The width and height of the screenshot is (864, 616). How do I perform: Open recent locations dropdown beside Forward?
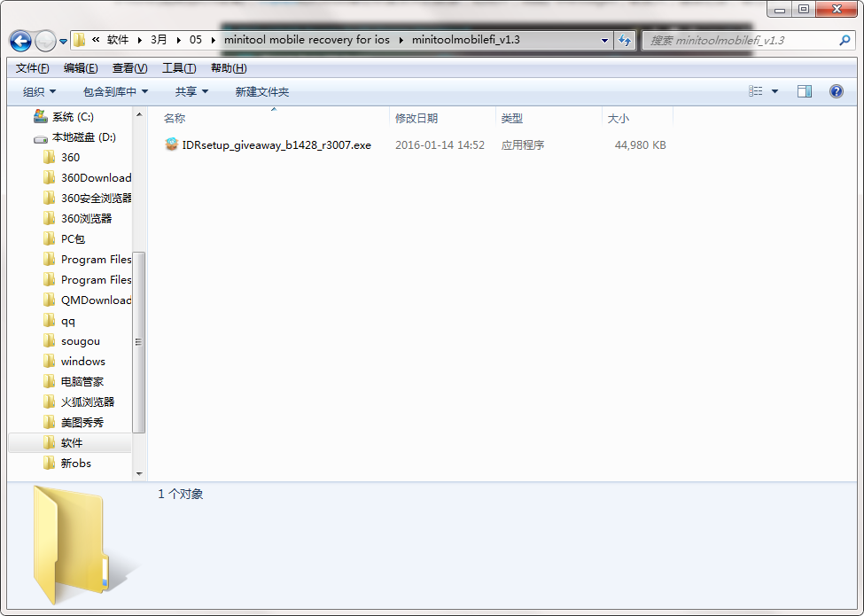pos(64,41)
